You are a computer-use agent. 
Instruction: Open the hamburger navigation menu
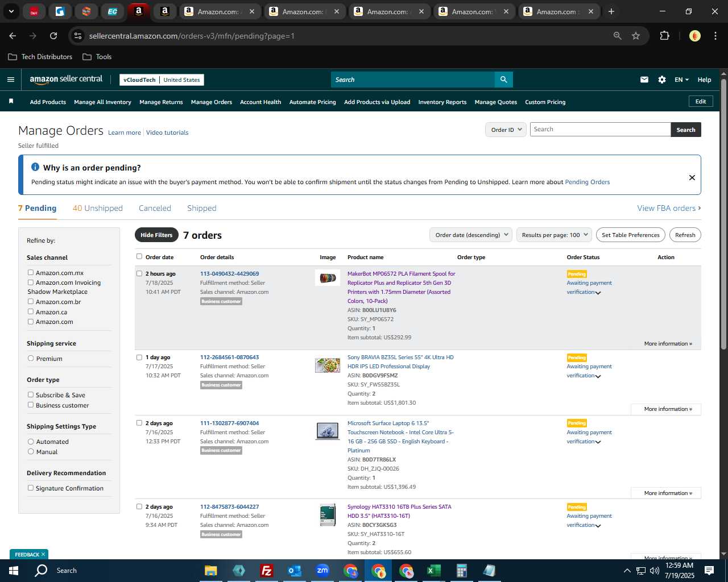coord(10,80)
